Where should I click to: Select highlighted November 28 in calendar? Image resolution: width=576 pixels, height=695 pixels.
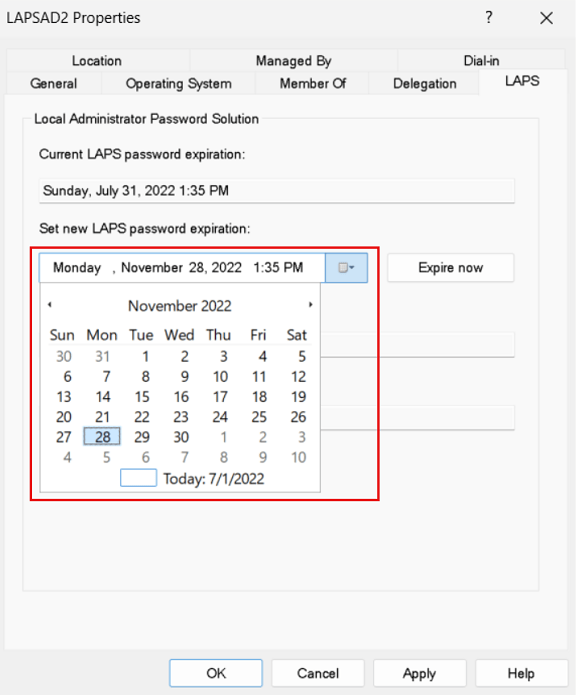click(102, 437)
